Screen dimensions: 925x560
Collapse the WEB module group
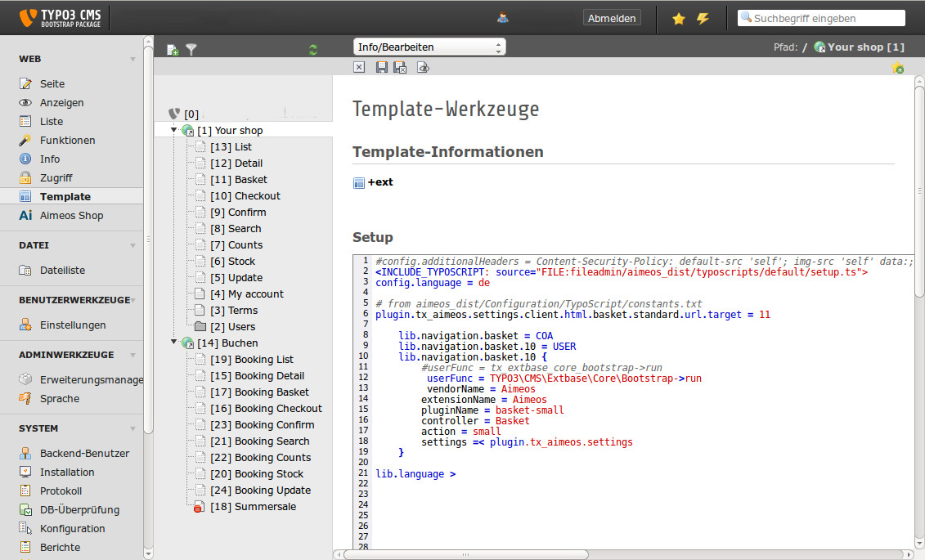click(x=132, y=59)
